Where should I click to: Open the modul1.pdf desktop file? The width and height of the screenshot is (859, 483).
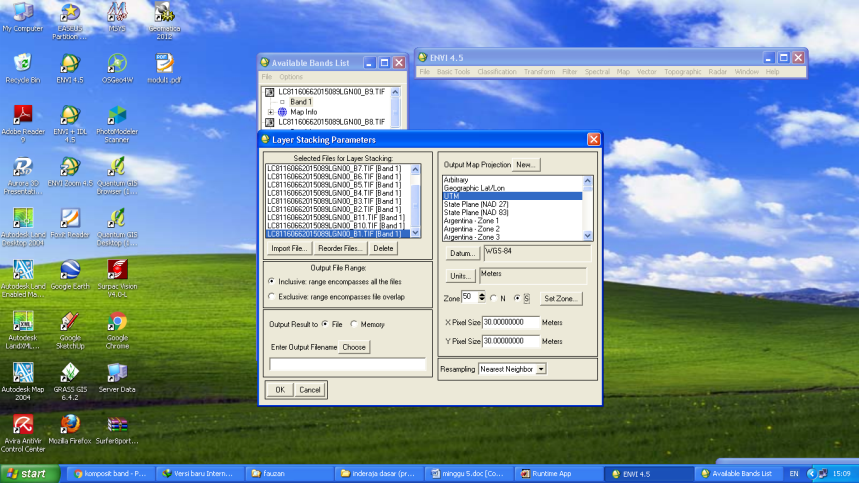(x=164, y=68)
